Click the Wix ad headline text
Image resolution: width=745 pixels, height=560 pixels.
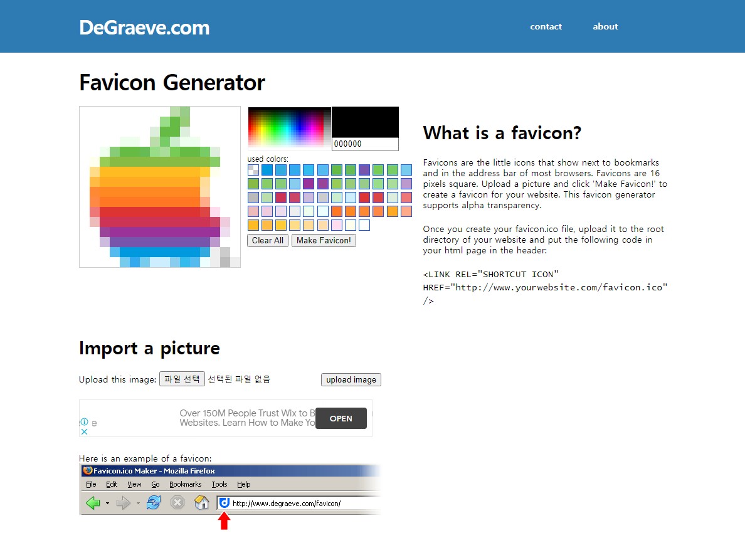coord(247,418)
